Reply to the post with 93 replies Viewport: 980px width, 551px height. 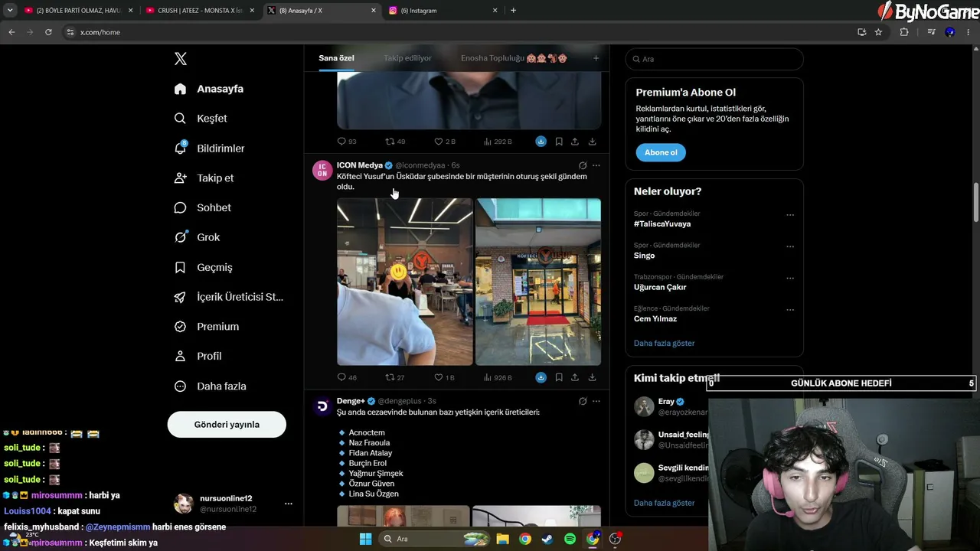(341, 142)
